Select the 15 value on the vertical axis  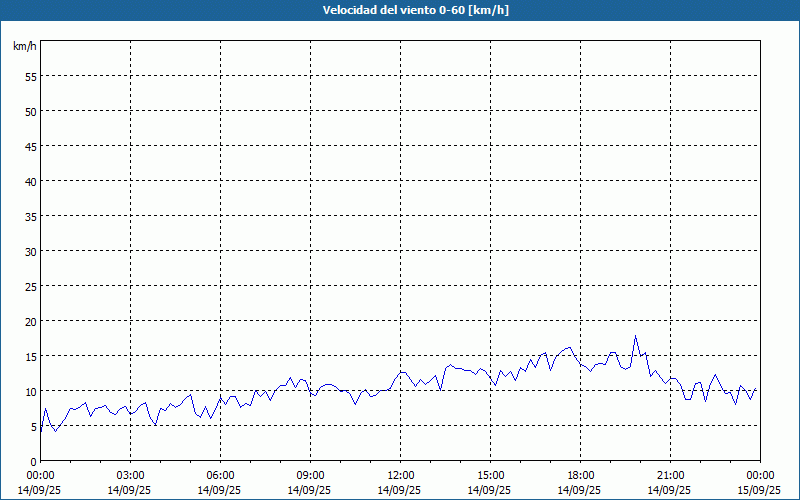(x=31, y=356)
